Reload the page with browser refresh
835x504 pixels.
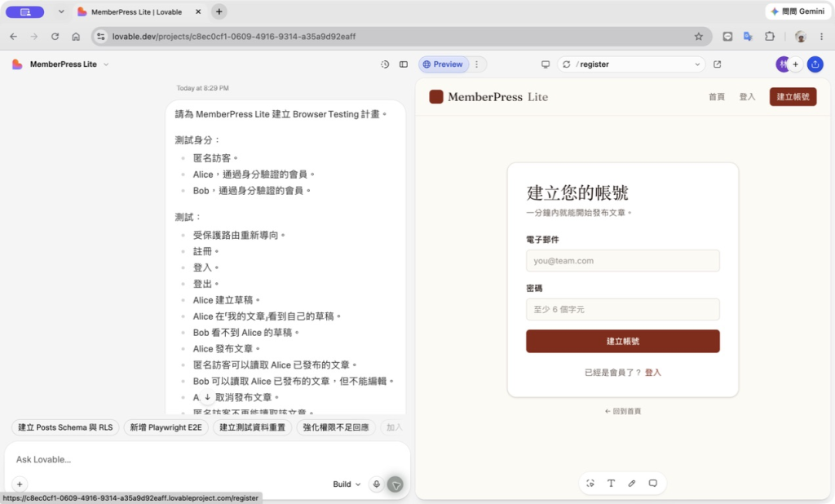[55, 36]
